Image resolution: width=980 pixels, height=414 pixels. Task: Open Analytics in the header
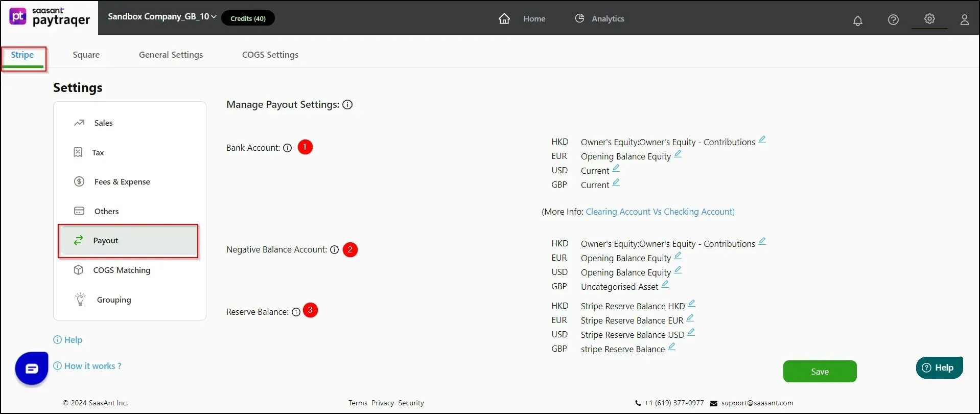point(608,19)
